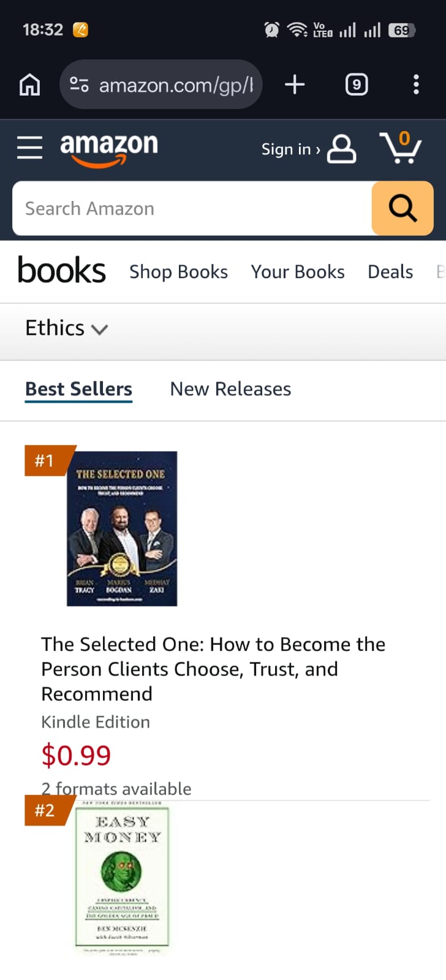The height and width of the screenshot is (980, 446).
Task: View Deals for books
Action: click(x=390, y=271)
